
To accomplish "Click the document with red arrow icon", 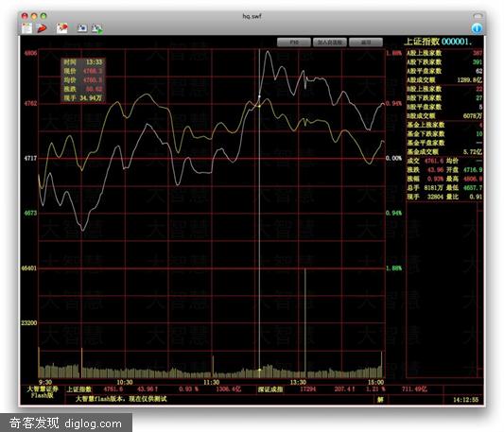I will 62,28.
